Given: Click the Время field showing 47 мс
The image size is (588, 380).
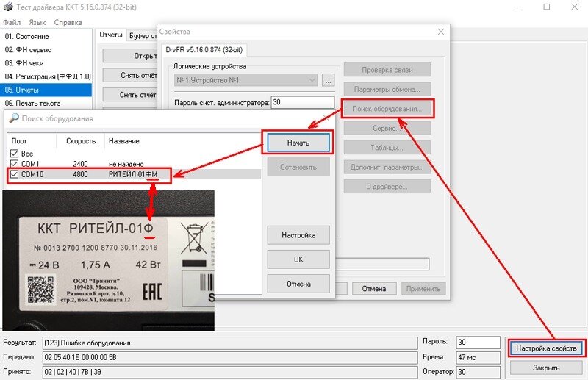Looking at the screenshot, I should tap(478, 357).
